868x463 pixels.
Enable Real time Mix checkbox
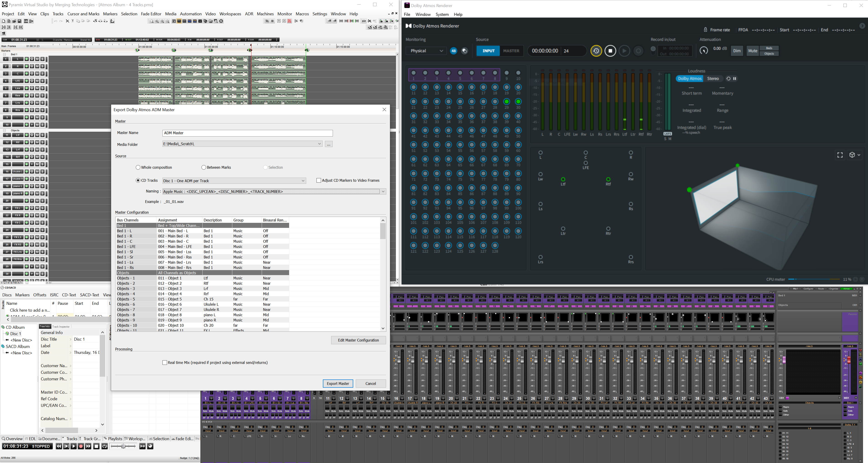click(165, 363)
